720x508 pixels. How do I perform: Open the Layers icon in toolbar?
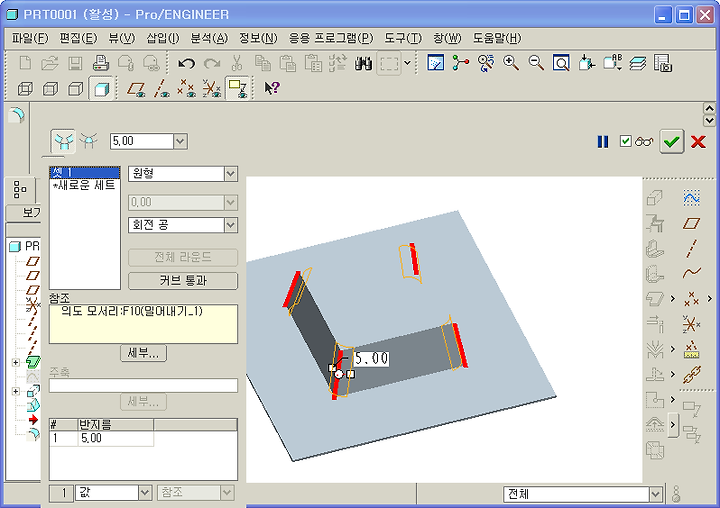click(637, 63)
